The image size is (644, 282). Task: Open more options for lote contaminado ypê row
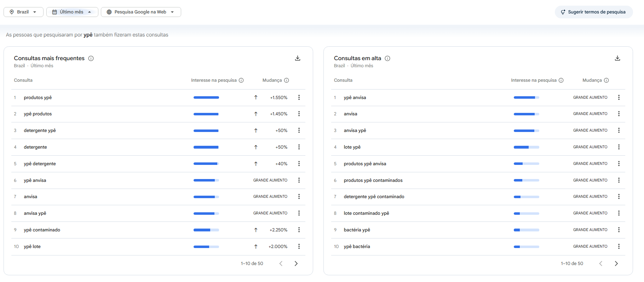[x=619, y=213]
